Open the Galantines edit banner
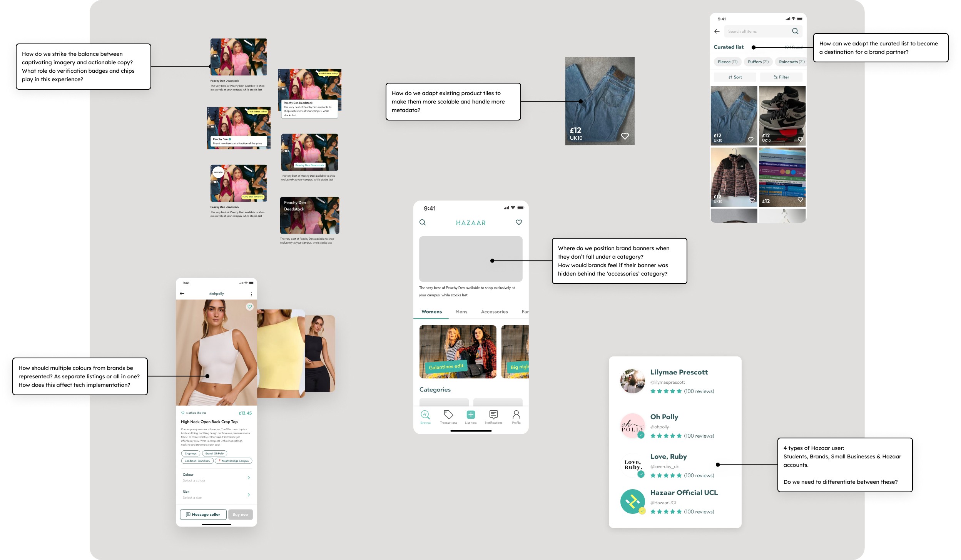The image size is (961, 560). click(458, 352)
